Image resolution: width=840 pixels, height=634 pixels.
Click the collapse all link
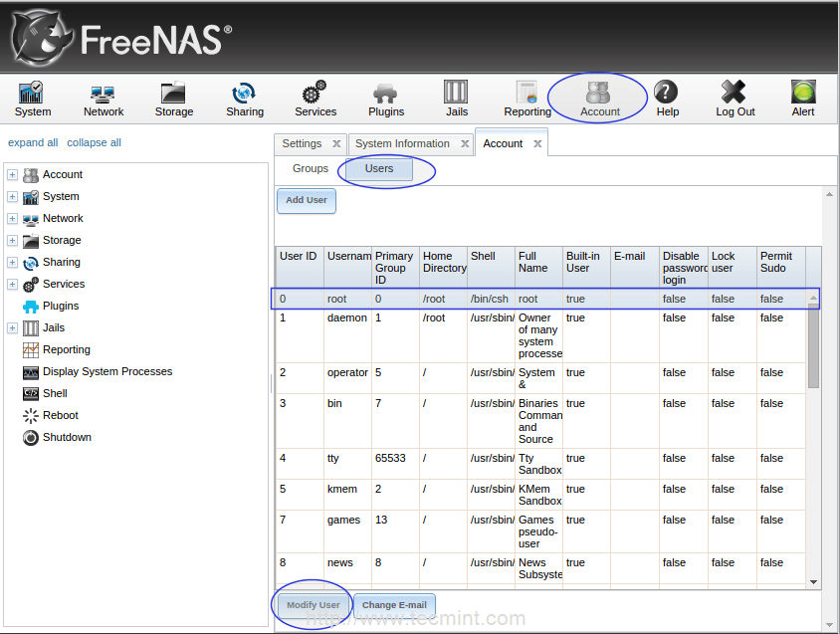point(94,143)
